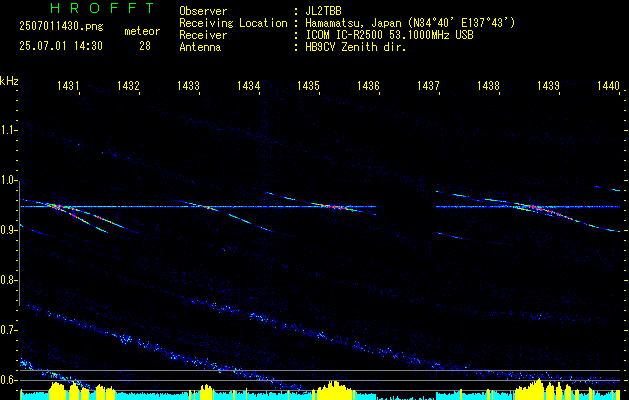Click the receiver ICOM IC-R2500 text
Image resolution: width=629 pixels, height=400 pixels.
389,35
